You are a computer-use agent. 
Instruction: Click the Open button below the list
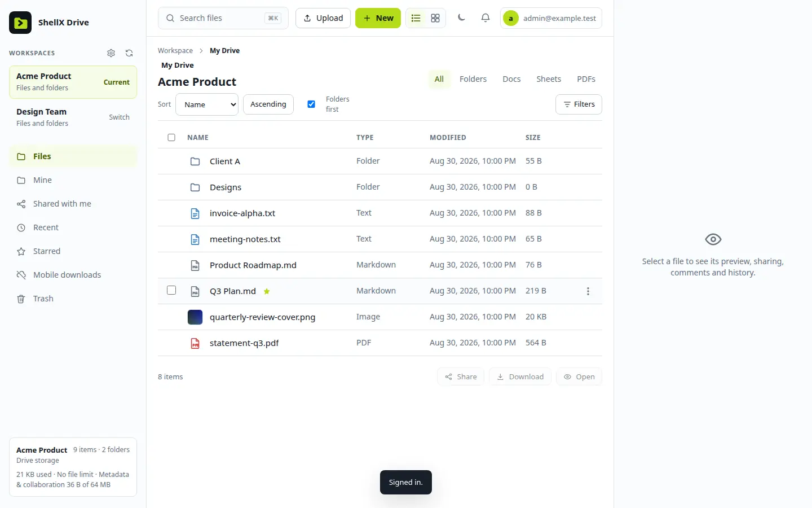[x=579, y=376]
